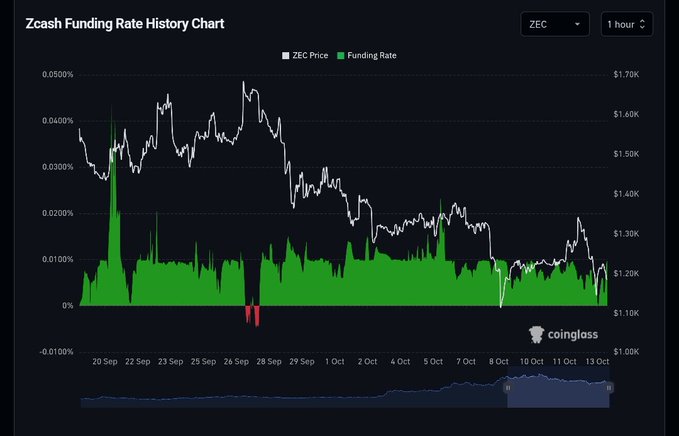679x436 pixels.
Task: Click the "28 Sep" date label
Action: pos(269,362)
